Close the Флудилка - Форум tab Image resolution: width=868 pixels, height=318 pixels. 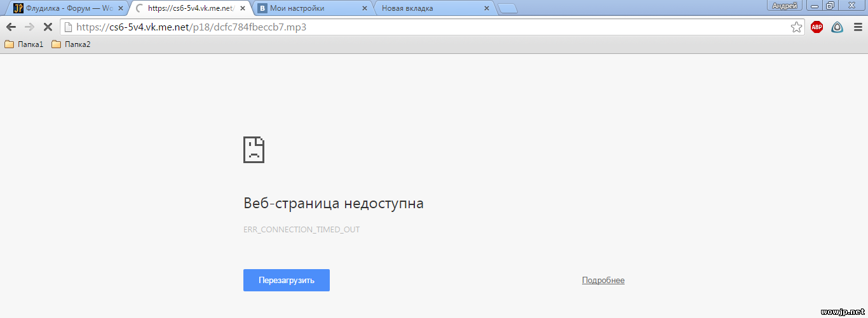tap(121, 8)
